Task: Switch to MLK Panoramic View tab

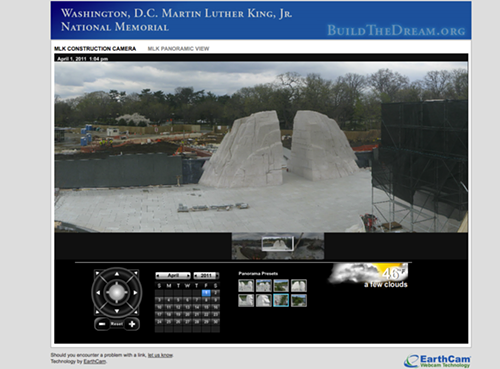Action: point(178,49)
